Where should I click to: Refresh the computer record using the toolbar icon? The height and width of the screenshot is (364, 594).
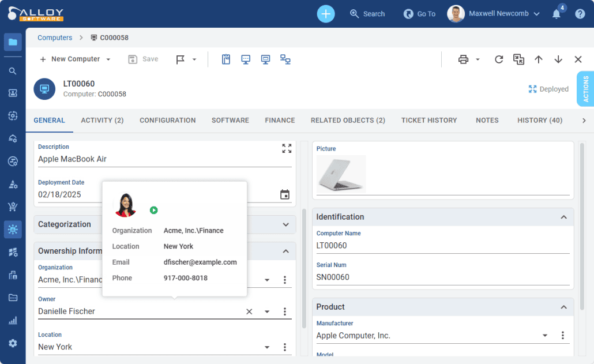pos(498,59)
